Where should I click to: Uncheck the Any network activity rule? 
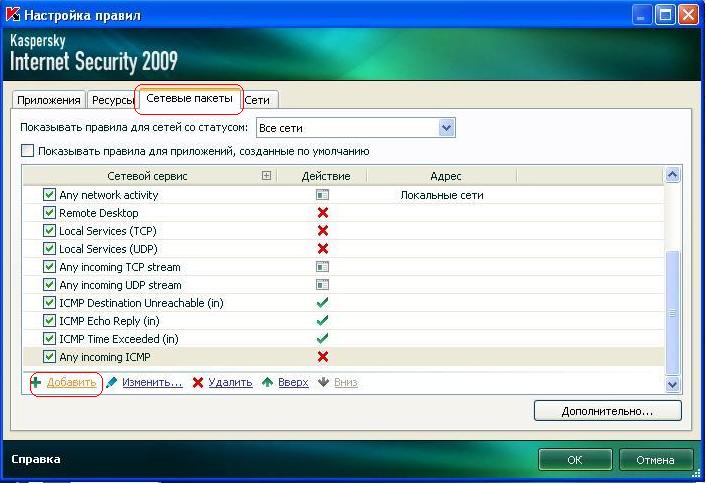49,195
